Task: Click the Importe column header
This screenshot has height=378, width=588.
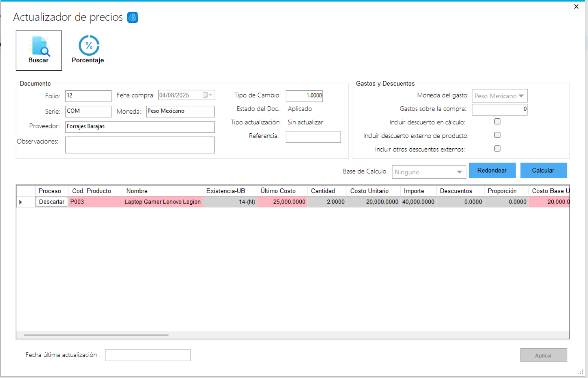Action: (418, 191)
